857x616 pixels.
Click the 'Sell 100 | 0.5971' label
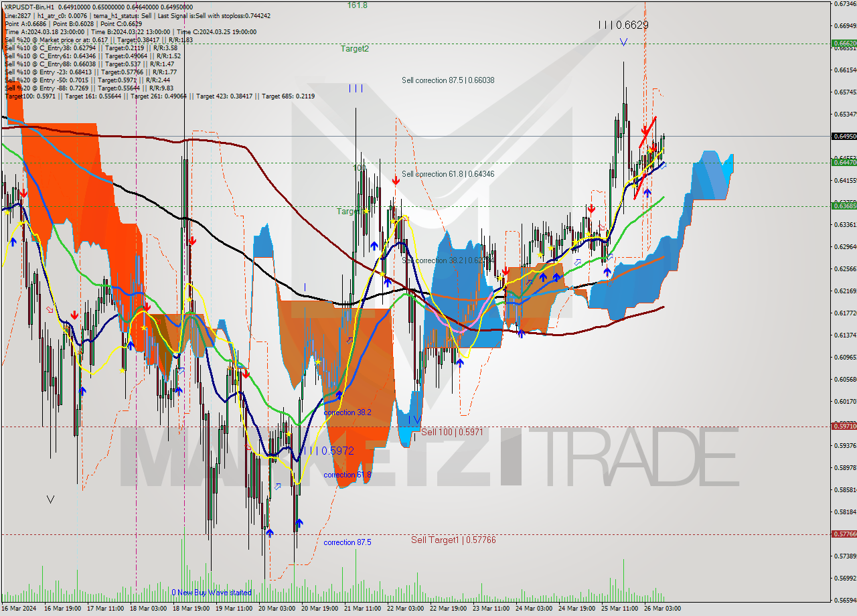point(452,433)
